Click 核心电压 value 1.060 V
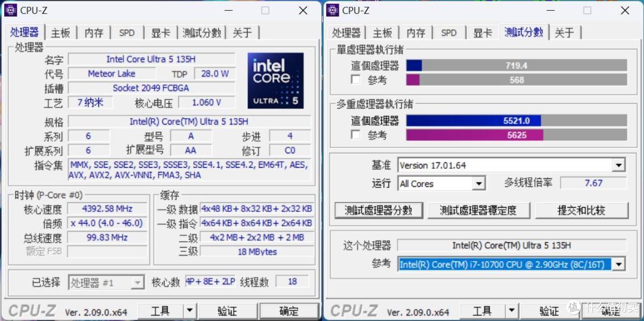 pos(206,103)
